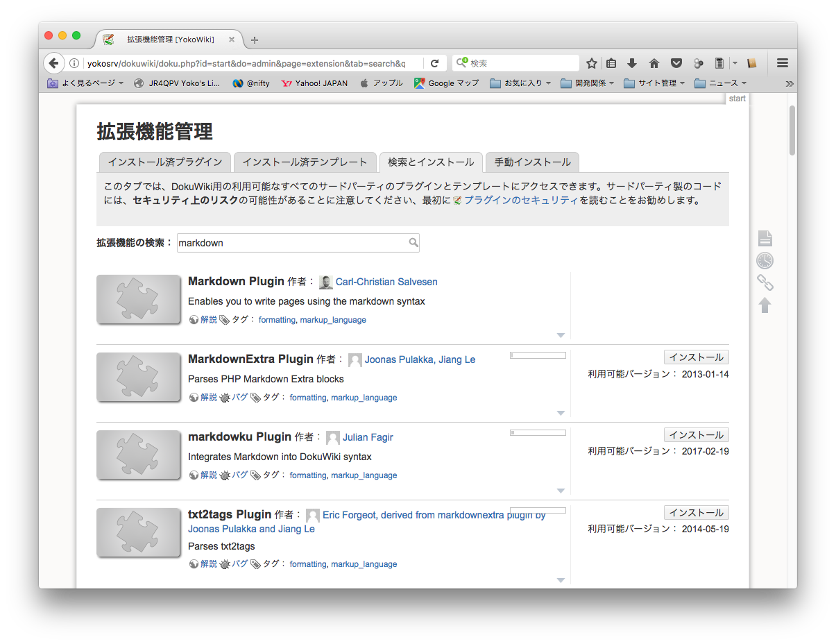Close the 拡張機能管理 browser tab

point(232,40)
